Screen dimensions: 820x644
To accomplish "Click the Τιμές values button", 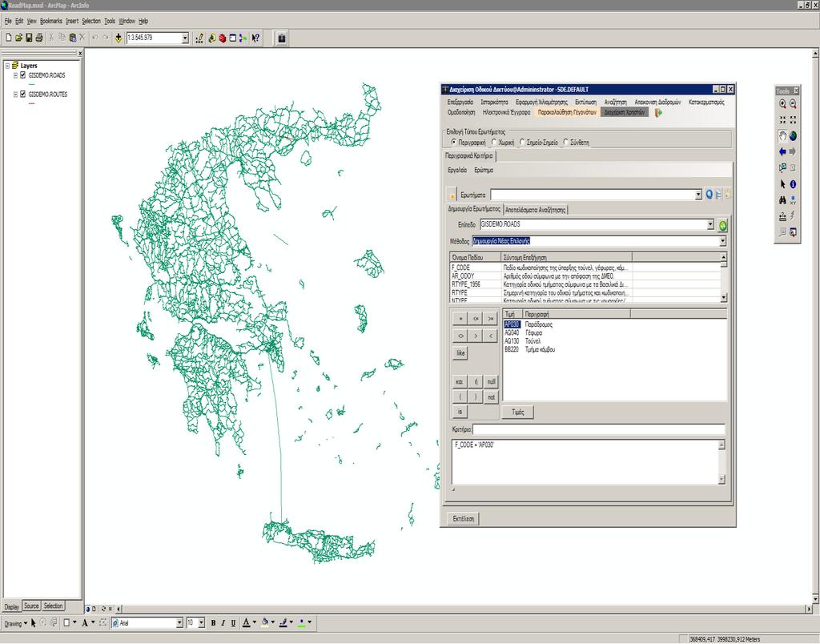I will (x=517, y=413).
